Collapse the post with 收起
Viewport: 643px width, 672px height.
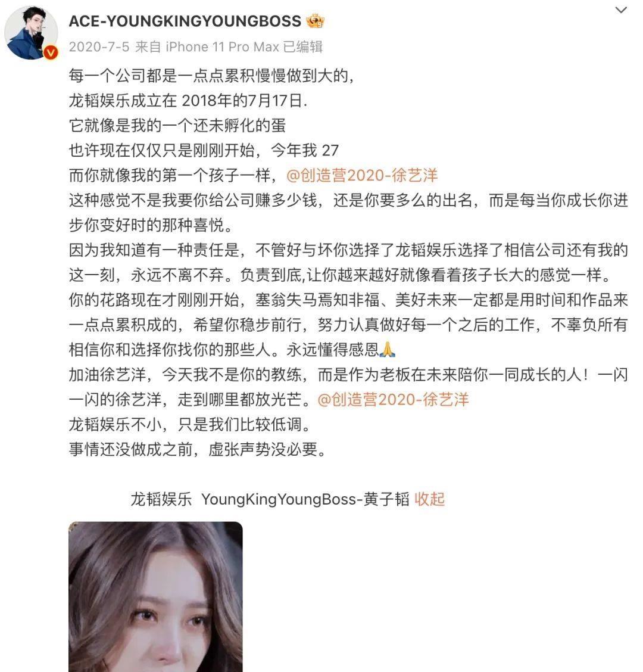(x=430, y=499)
